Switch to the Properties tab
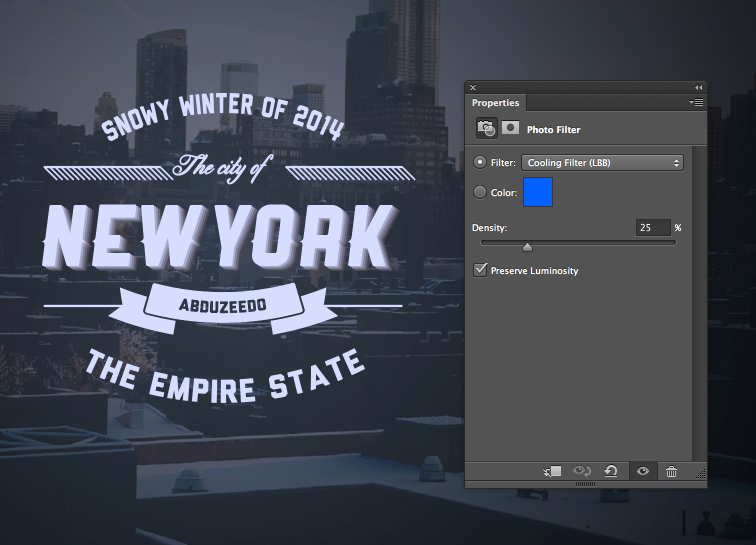Viewport: 756px width, 545px height. [x=496, y=102]
